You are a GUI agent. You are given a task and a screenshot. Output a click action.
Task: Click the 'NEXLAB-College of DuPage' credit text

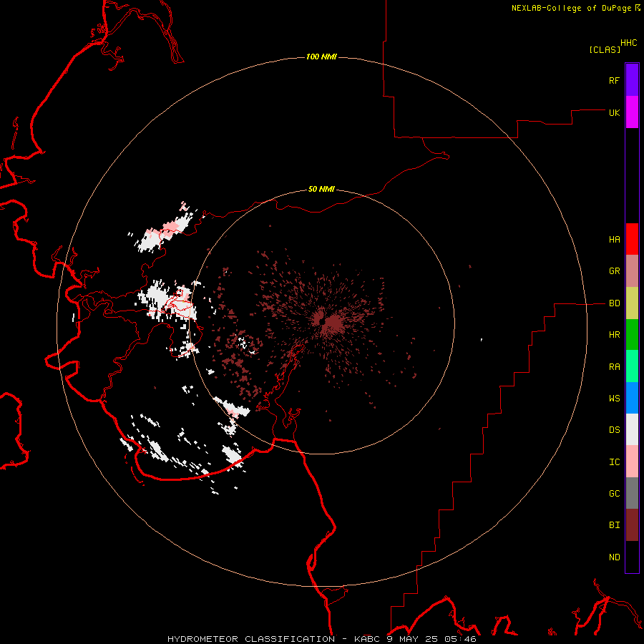pos(571,8)
